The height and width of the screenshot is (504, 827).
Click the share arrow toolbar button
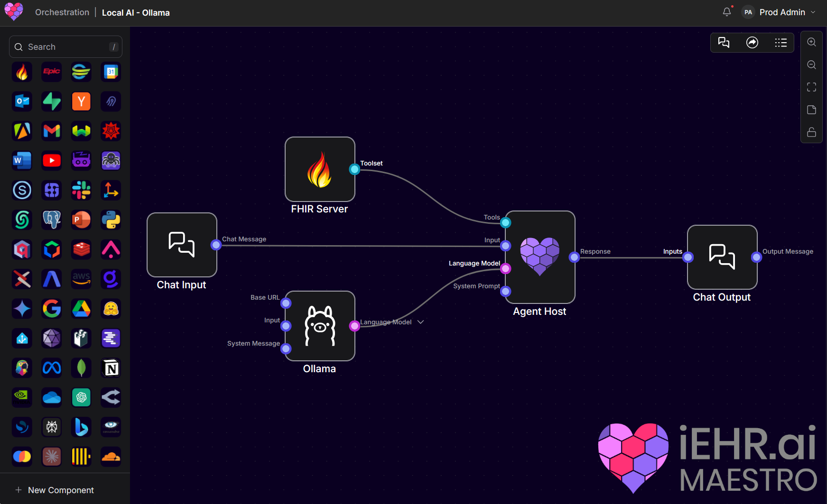[x=752, y=43]
